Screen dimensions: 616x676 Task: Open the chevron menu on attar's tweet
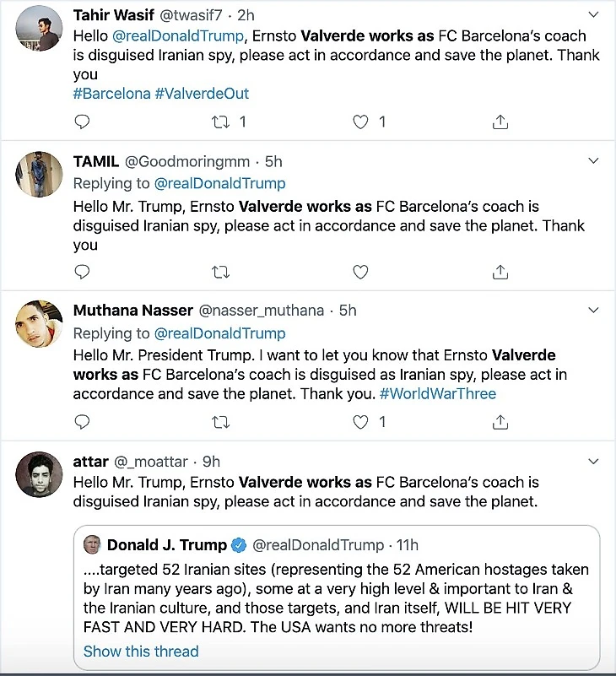tap(593, 461)
